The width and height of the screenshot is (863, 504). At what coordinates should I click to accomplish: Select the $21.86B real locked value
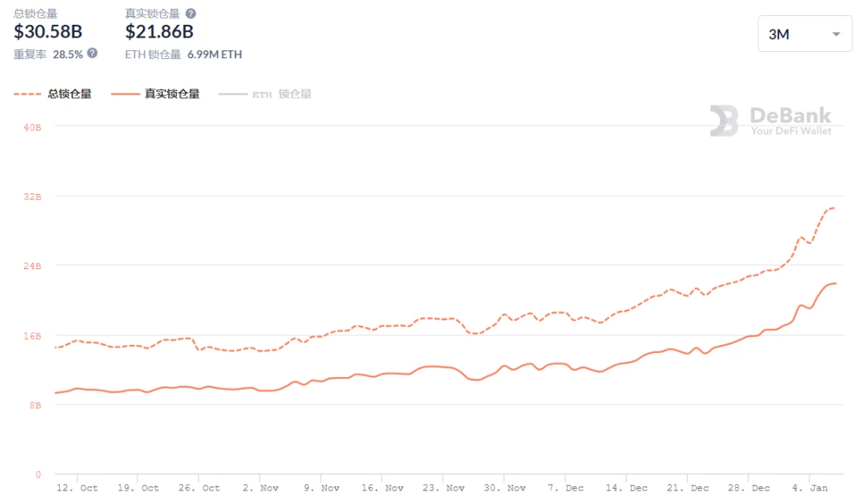pyautogui.click(x=159, y=32)
